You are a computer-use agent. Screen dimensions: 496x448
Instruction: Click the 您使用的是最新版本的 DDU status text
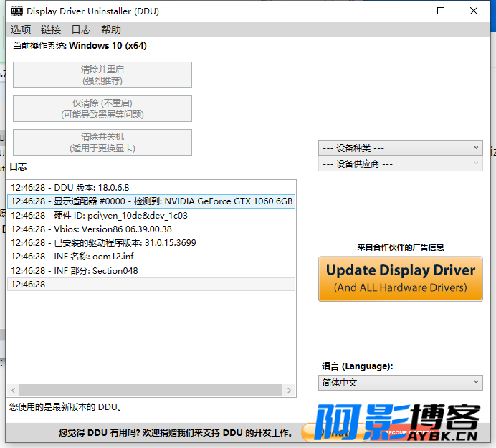coord(65,407)
